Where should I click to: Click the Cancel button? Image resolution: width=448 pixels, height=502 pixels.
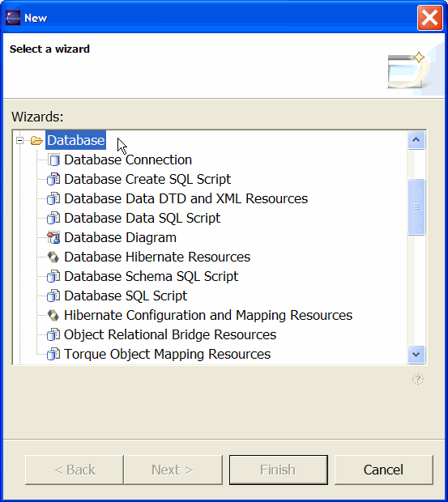coord(383,470)
